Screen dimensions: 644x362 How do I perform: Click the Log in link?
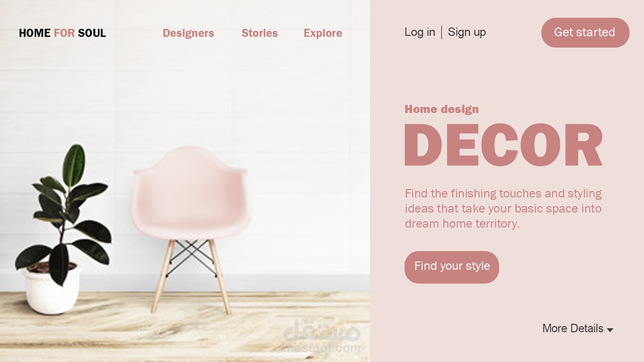point(420,32)
